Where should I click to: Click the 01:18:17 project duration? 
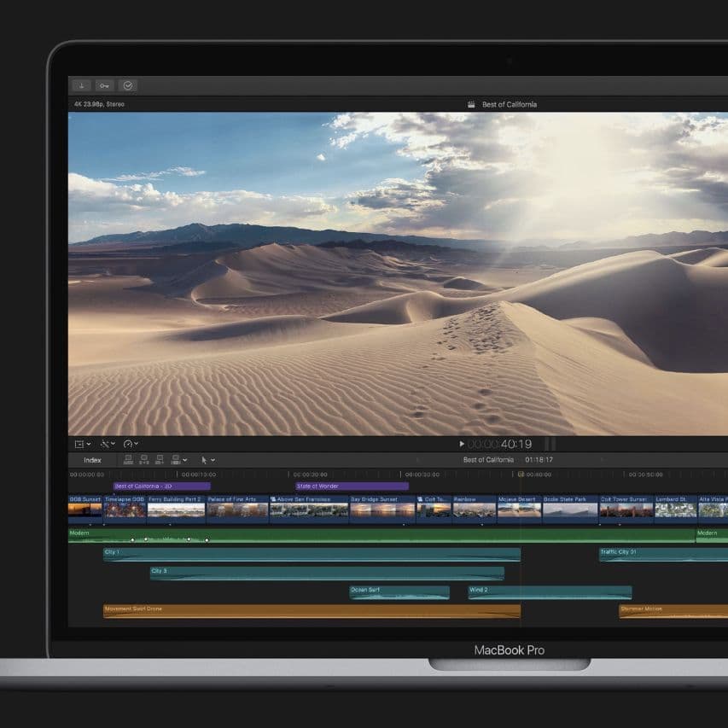click(x=539, y=460)
